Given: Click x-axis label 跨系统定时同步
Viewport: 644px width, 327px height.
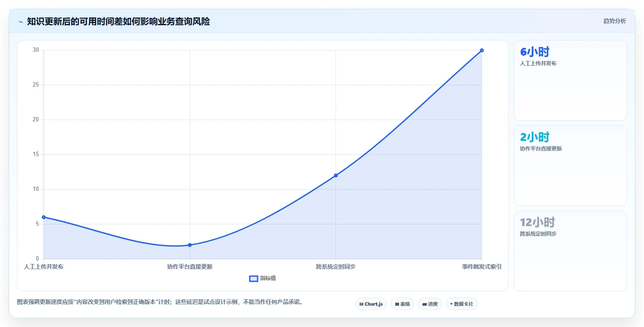Looking at the screenshot, I should [x=335, y=267].
